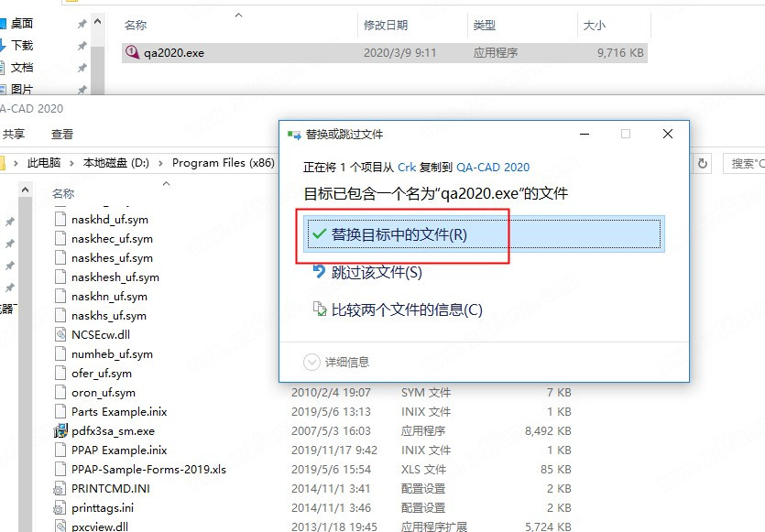765x532 pixels.
Task: Expand 详细信息 in the replace dialog
Action: coord(336,362)
